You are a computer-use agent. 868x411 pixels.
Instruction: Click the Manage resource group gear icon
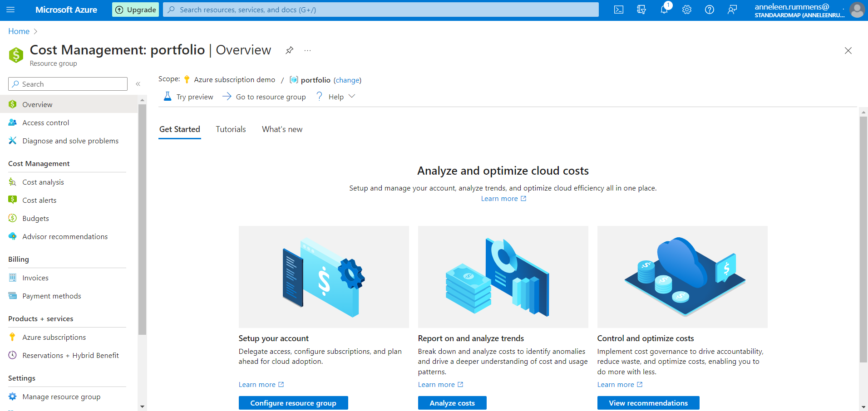(13, 396)
